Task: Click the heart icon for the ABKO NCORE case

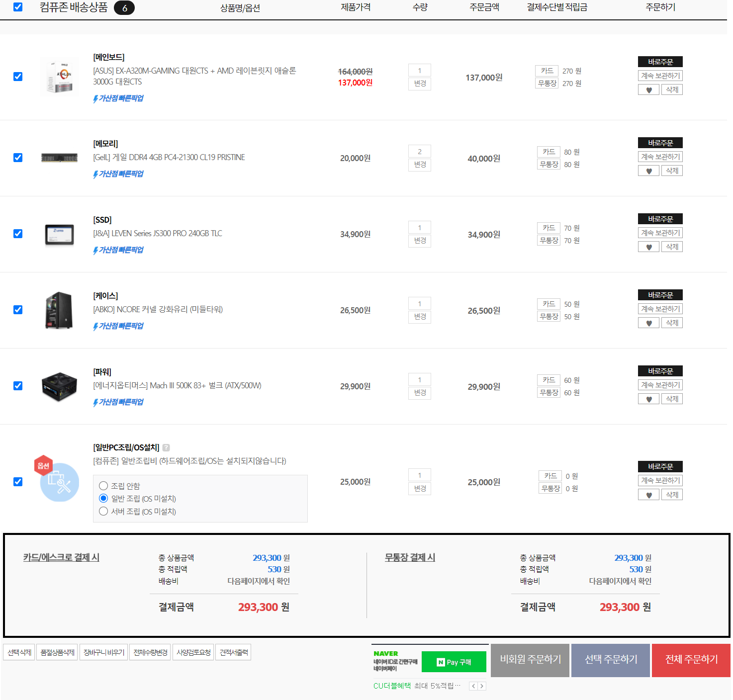Action: 648,323
